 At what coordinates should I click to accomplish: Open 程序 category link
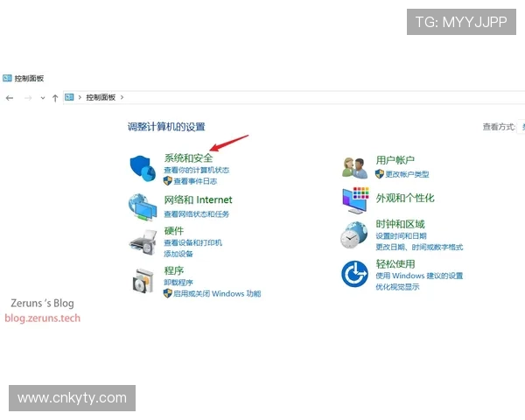point(174,270)
